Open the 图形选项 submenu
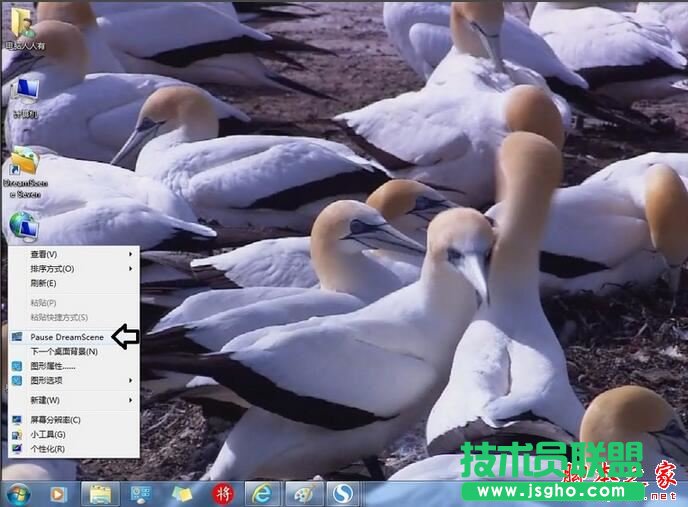Screen dimensions: 688x507 pos(46,380)
